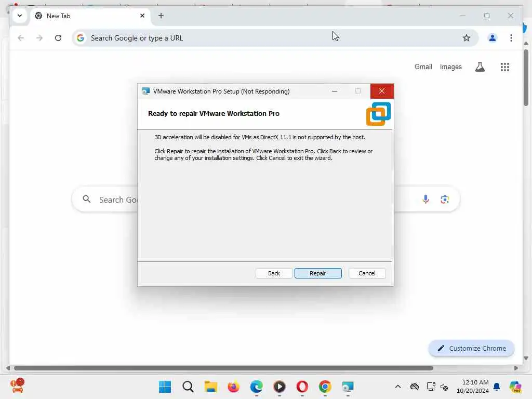This screenshot has height=399, width=532.
Task: Open the widgets icon with red badge
Action: [17, 386]
